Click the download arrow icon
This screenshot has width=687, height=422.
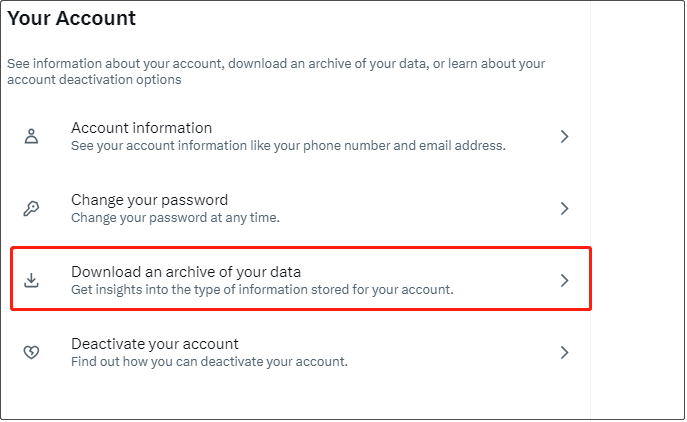click(x=31, y=281)
